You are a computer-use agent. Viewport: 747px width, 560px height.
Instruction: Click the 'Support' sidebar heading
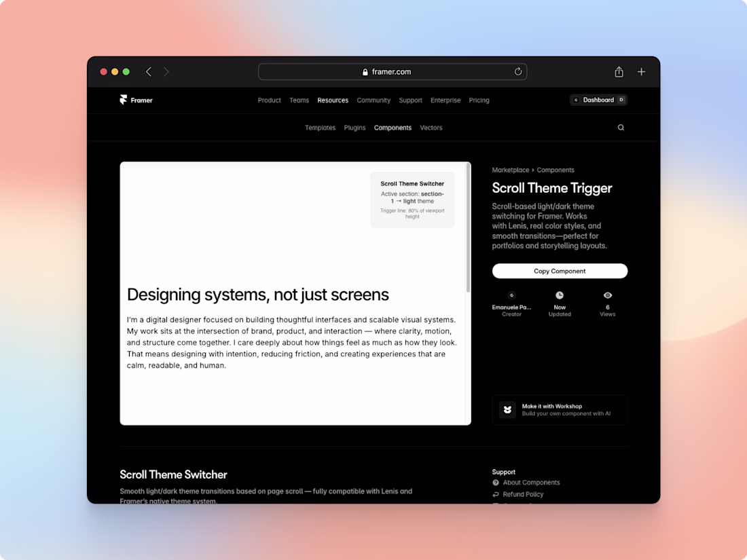pos(504,472)
